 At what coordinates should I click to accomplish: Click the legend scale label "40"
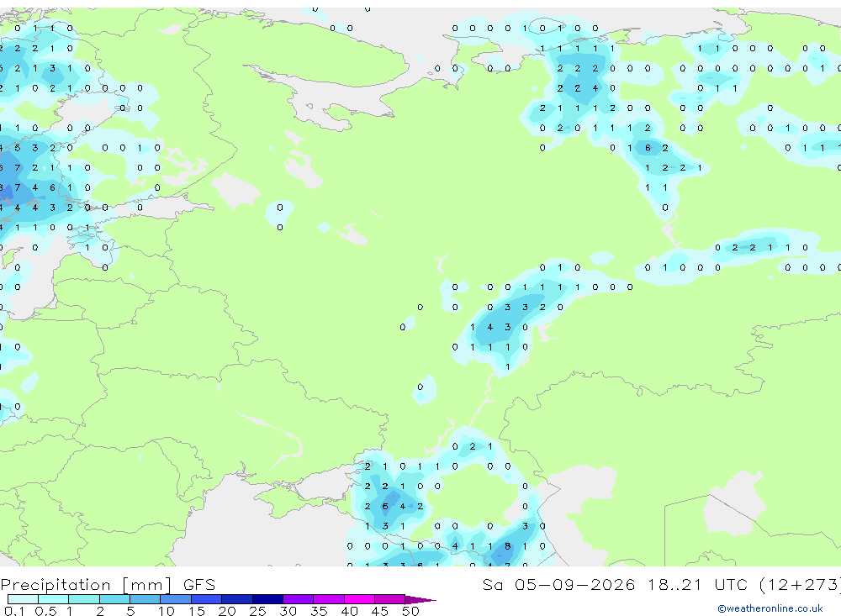(x=349, y=611)
